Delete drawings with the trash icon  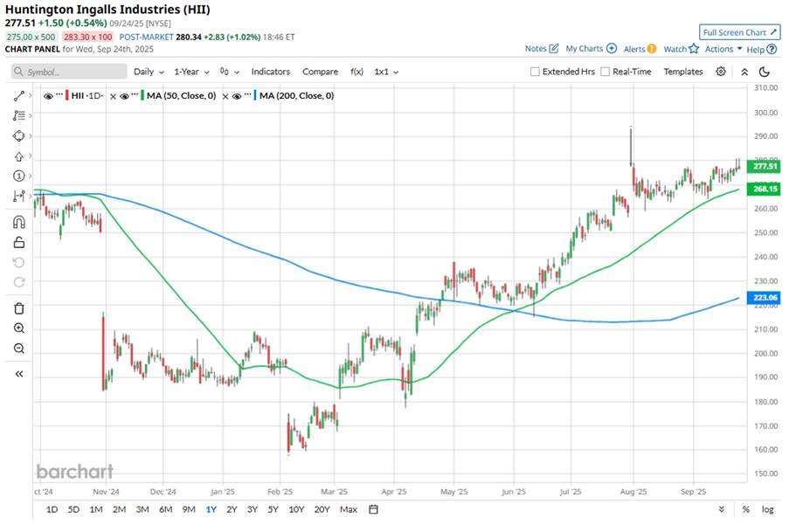tap(19, 308)
